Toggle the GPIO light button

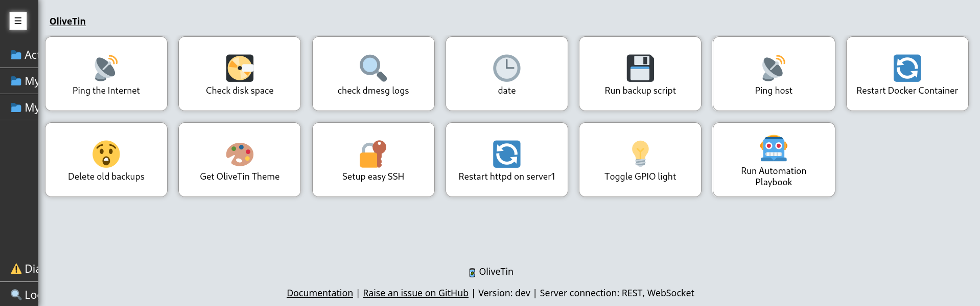click(640, 160)
